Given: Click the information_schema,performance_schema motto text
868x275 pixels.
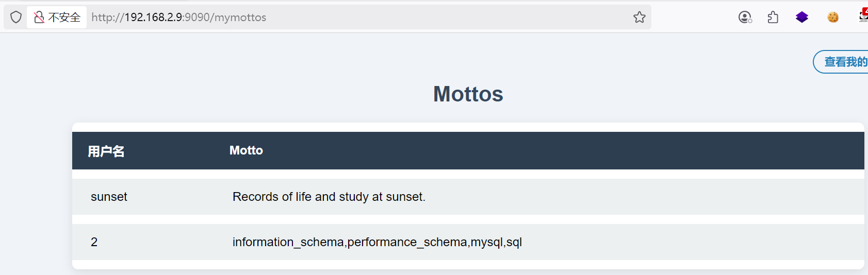Looking at the screenshot, I should point(377,242).
